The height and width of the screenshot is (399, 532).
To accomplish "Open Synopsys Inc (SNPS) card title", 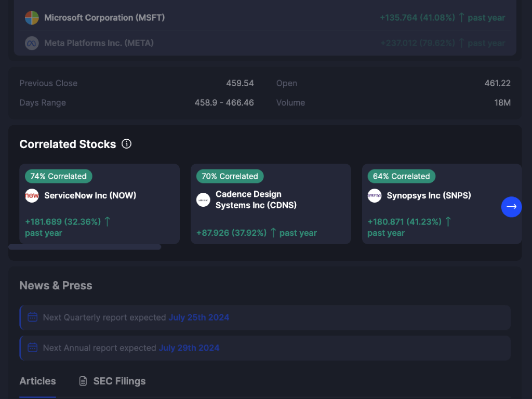I will point(429,195).
